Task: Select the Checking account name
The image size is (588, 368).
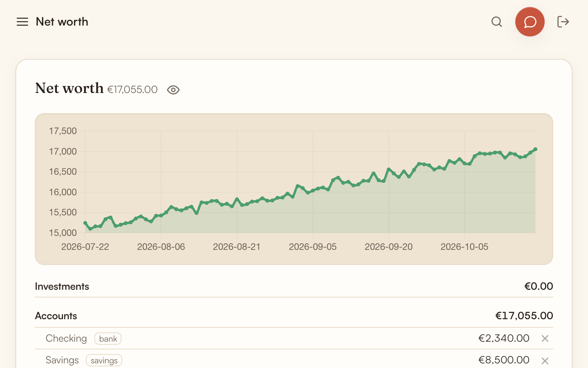Action: [66, 339]
